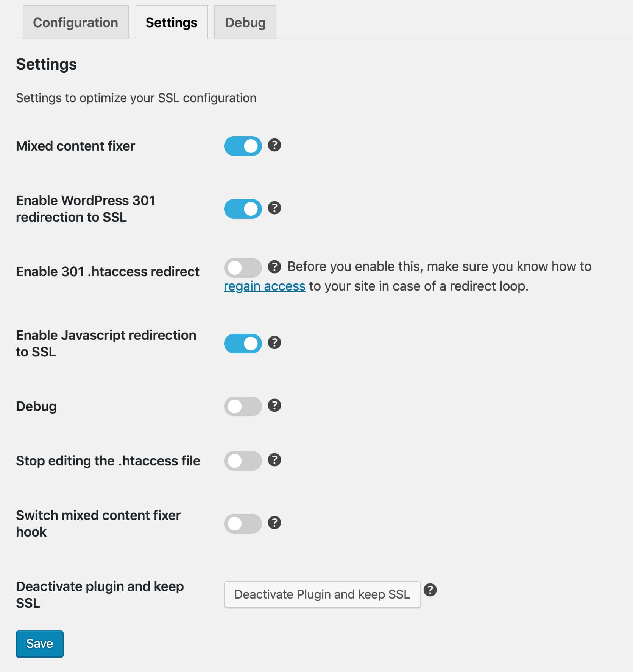Open help for Mixed content fixer
Viewport: 633px width, 672px height.
tap(274, 146)
